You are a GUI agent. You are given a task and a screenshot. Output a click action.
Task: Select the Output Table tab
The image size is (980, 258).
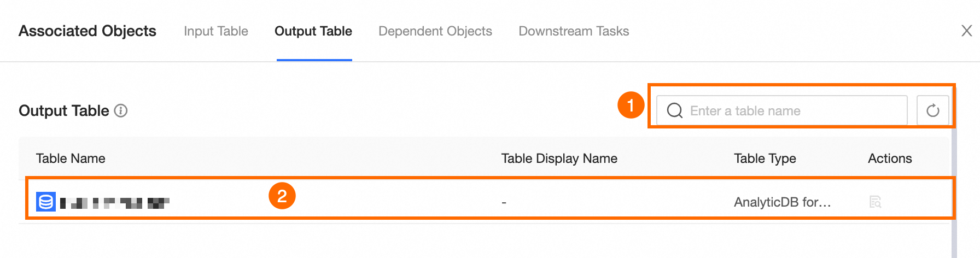pos(313,31)
